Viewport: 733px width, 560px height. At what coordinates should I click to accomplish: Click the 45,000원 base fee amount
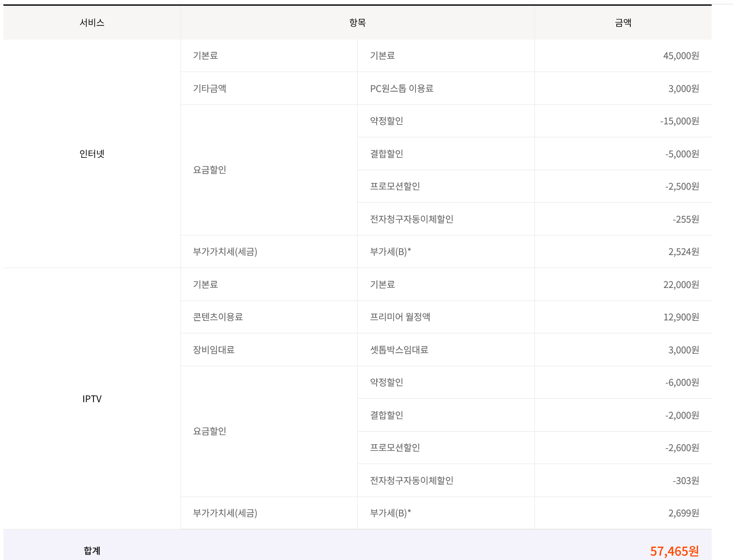(681, 56)
